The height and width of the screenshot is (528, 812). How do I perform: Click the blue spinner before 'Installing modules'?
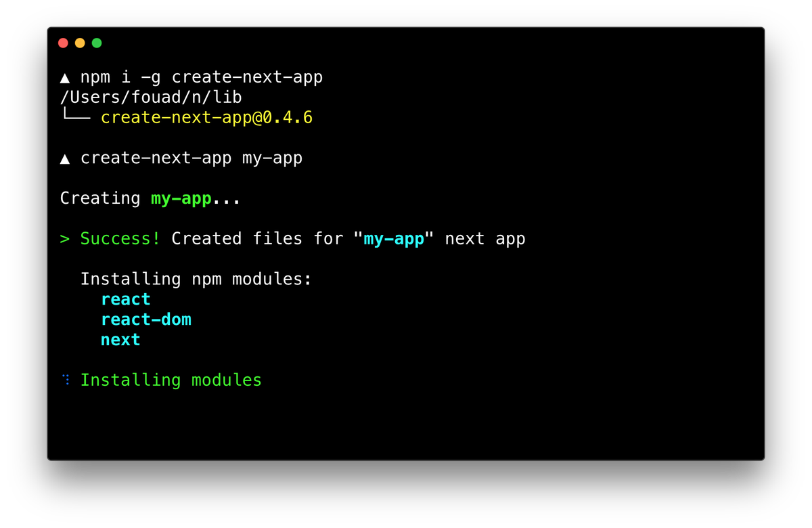pyautogui.click(x=66, y=379)
